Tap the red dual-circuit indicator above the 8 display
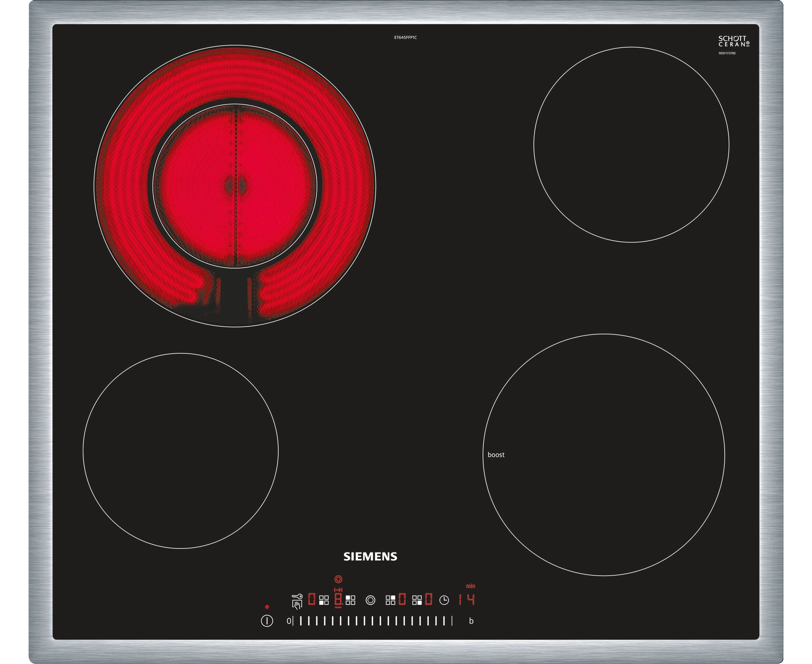This screenshot has height=664, width=812. pos(338,579)
